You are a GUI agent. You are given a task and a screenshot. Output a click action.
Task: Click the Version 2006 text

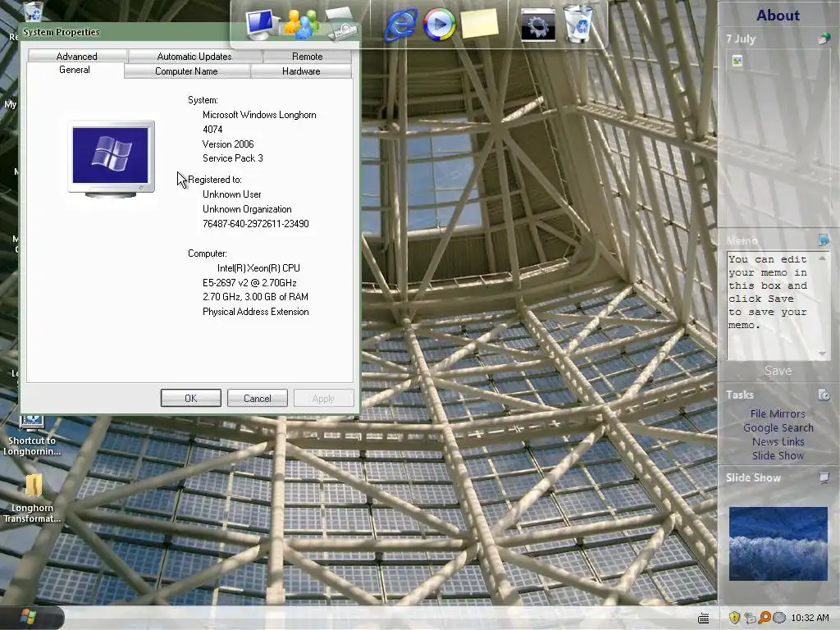pyautogui.click(x=228, y=144)
